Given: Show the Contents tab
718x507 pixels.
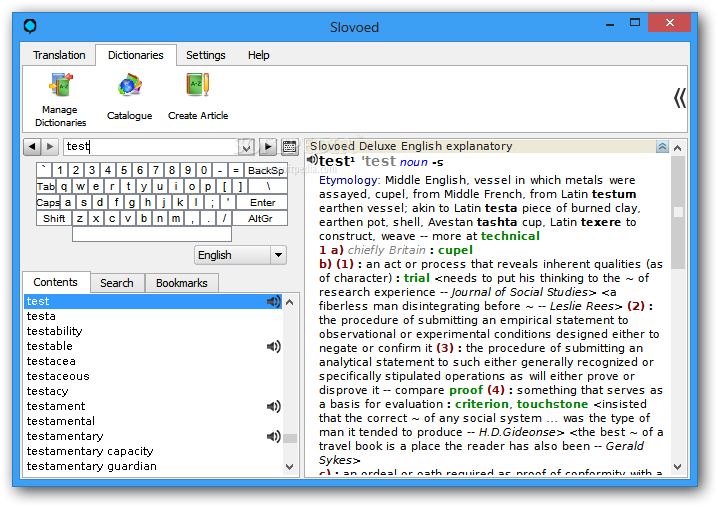Looking at the screenshot, I should point(55,282).
